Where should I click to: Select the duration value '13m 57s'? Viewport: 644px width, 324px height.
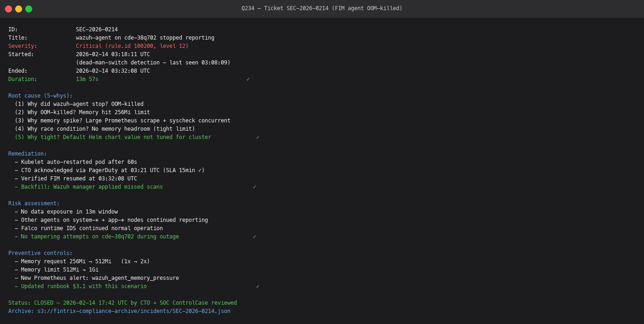[87, 79]
